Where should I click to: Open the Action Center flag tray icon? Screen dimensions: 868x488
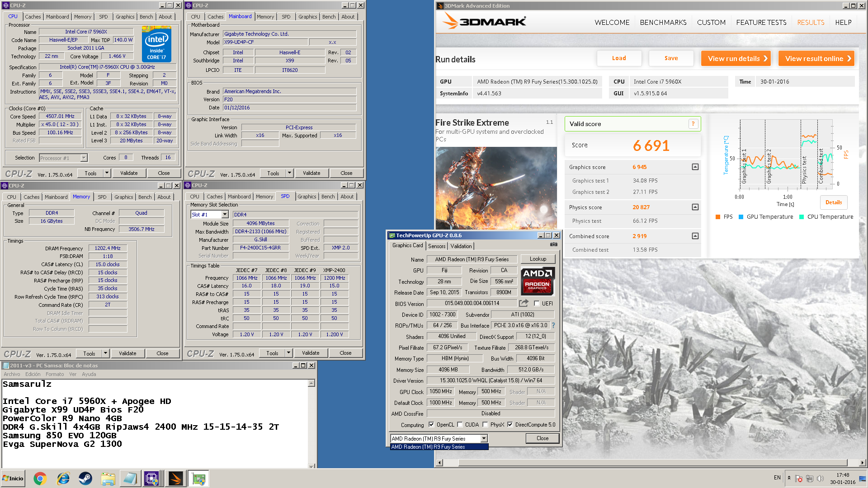799,479
